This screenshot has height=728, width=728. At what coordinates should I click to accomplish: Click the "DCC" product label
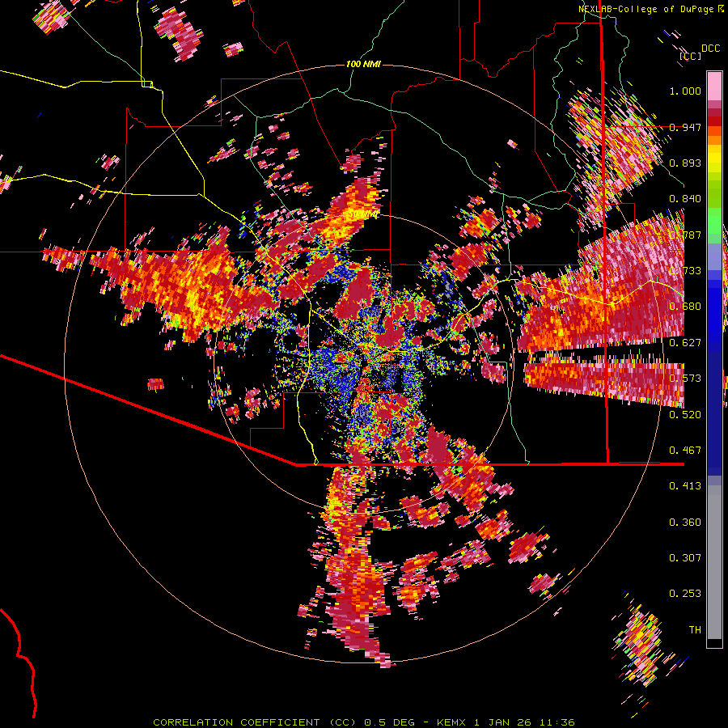pyautogui.click(x=711, y=49)
